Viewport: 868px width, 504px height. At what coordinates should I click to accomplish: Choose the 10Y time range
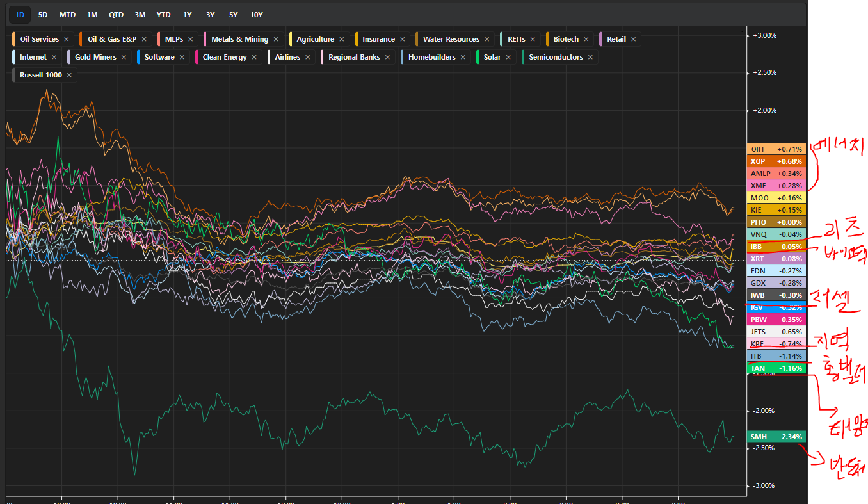click(257, 14)
